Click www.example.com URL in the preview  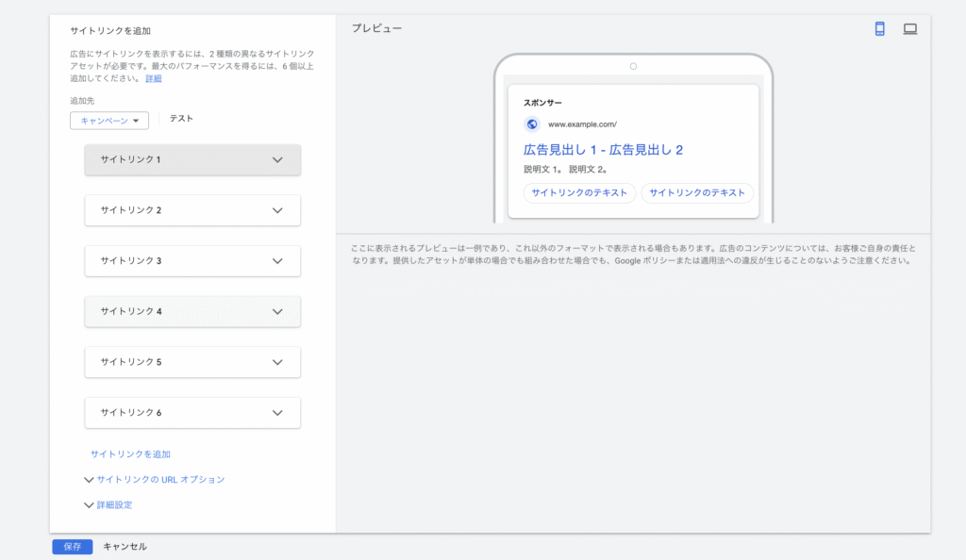(582, 124)
